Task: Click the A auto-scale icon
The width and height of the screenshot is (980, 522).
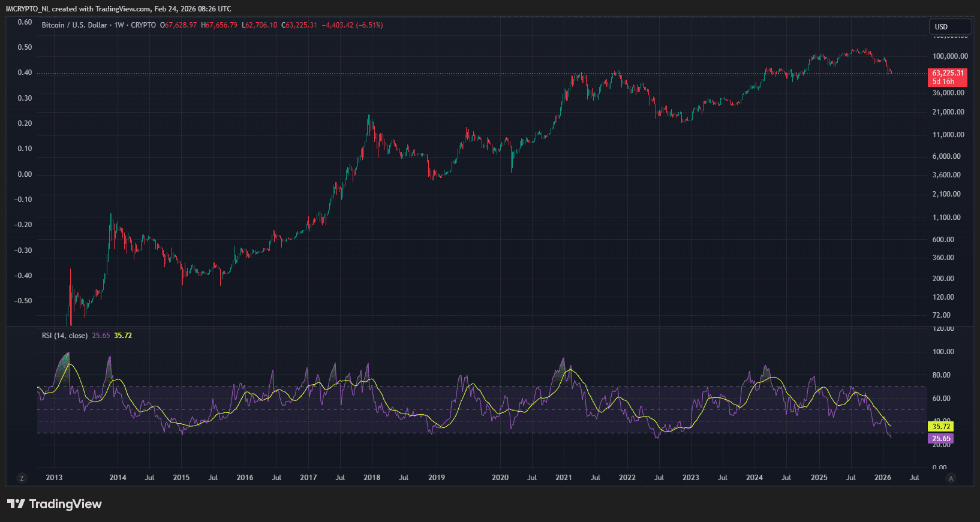Action: [951, 478]
